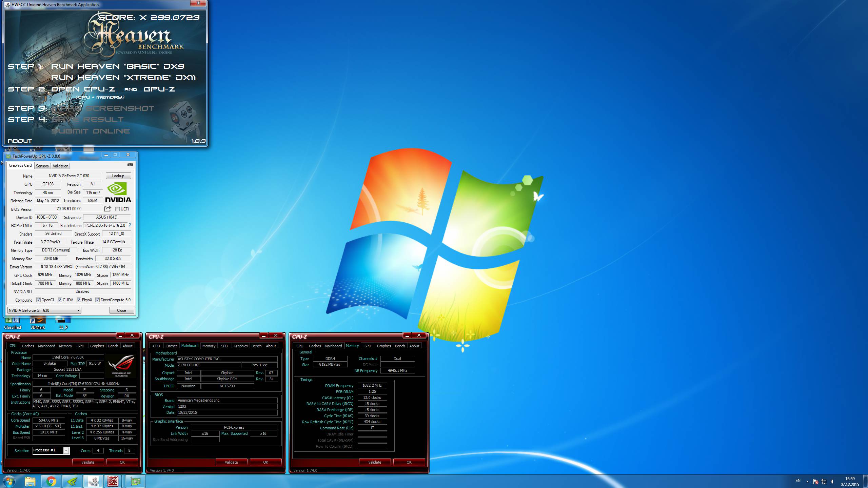The width and height of the screenshot is (868, 488).
Task: Open the 11_P desktop icon
Action: (x=63, y=324)
